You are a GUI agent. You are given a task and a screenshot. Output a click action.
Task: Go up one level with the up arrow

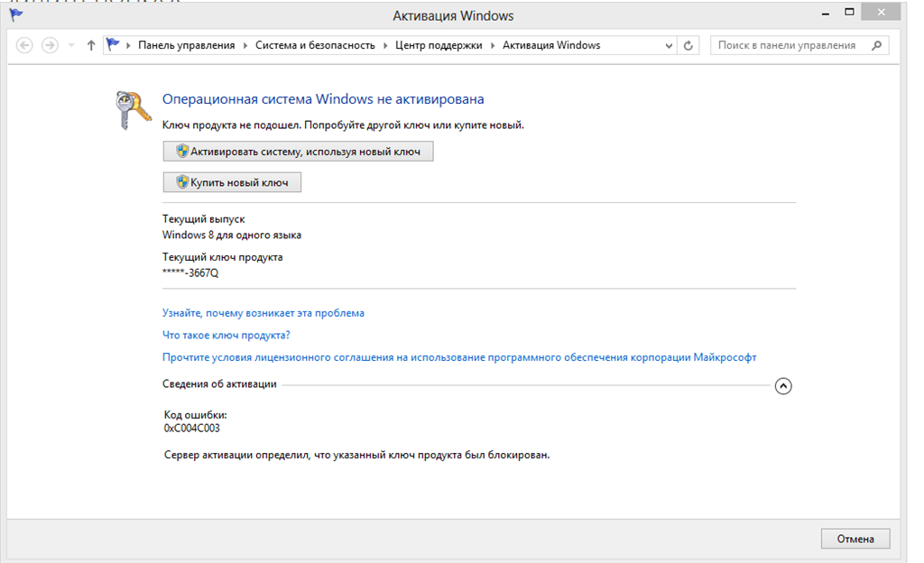click(91, 45)
